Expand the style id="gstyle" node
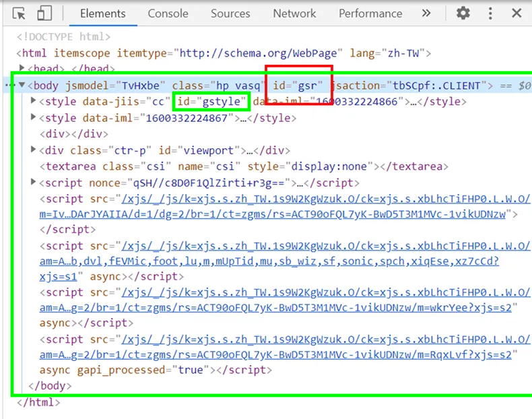The width and height of the screenshot is (532, 419). pos(33,100)
